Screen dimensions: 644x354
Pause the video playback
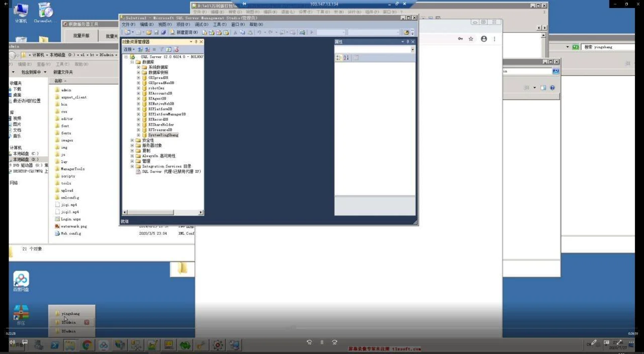click(x=322, y=342)
